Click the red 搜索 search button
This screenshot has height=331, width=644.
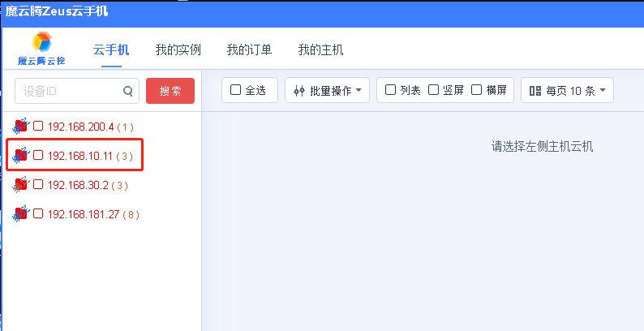[x=170, y=91]
